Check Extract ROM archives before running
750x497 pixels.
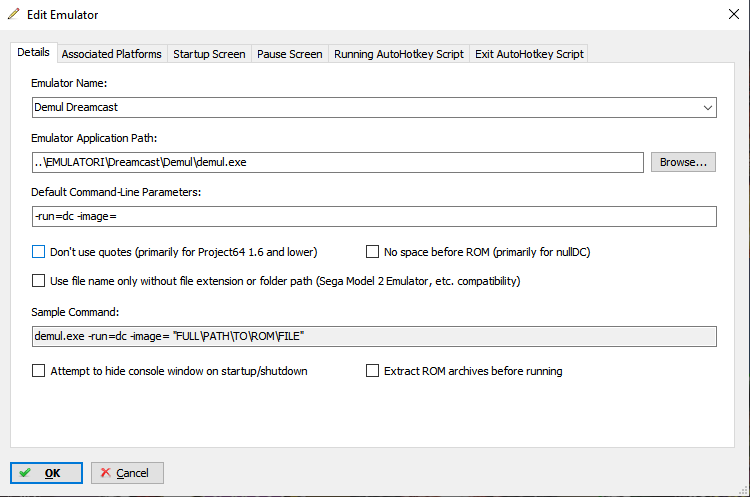click(372, 371)
